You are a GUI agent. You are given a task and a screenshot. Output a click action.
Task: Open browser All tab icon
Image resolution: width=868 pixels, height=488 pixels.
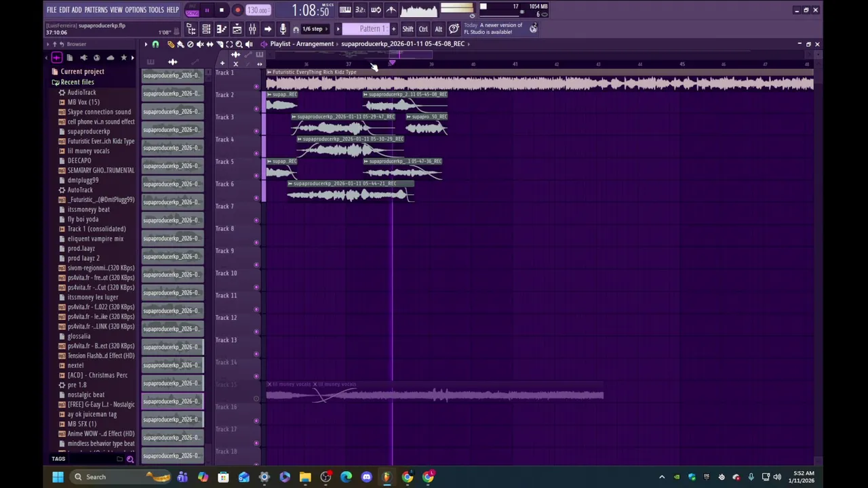click(56, 58)
